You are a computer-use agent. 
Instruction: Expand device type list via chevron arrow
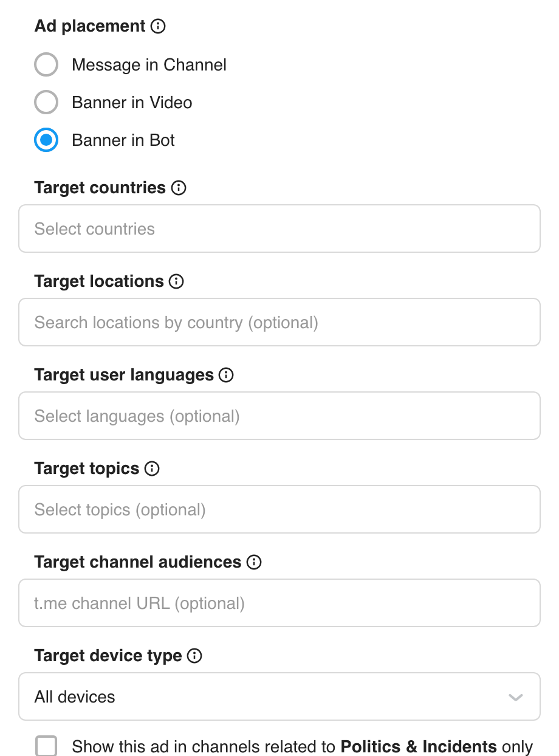pos(516,697)
